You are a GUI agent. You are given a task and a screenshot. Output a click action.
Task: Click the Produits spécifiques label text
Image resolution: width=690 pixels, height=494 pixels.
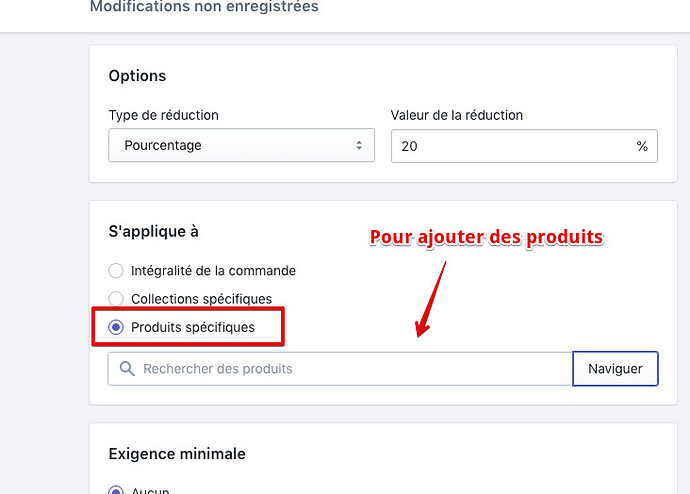193,327
